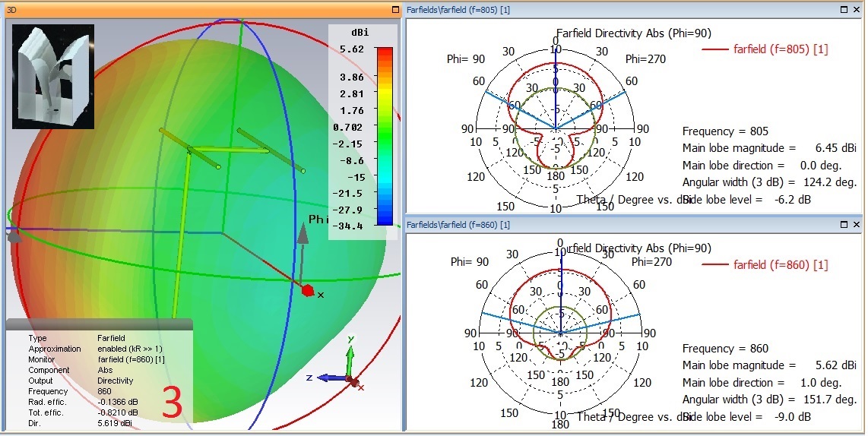Click the red farfield (f=860) [1] legend entry
The height and width of the screenshot is (436, 868).
tap(765, 264)
